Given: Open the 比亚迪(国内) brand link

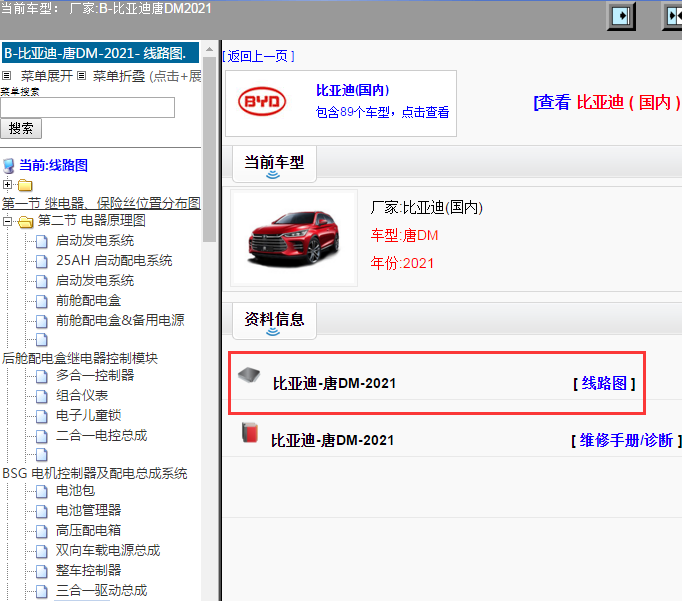Looking at the screenshot, I should pyautogui.click(x=352, y=90).
